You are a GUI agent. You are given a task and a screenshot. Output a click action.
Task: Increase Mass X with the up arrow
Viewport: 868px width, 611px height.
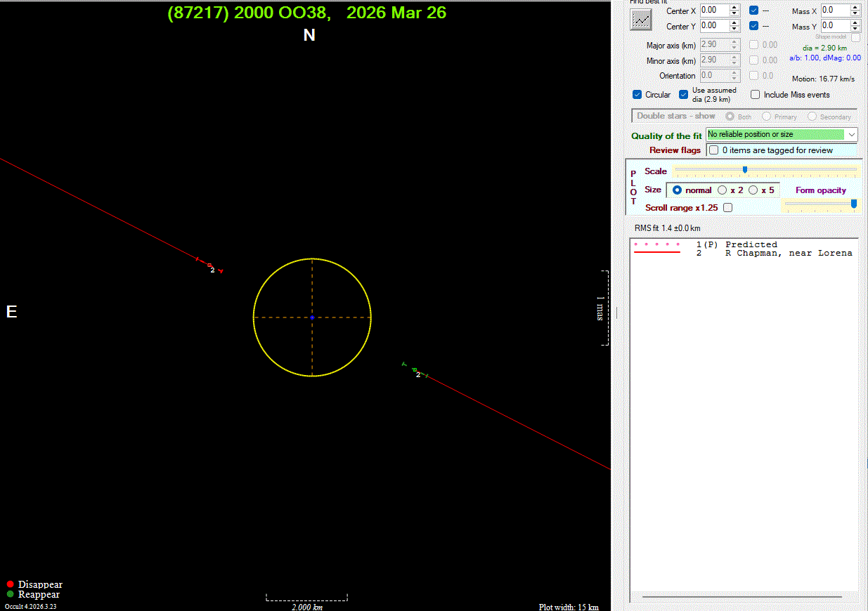855,8
